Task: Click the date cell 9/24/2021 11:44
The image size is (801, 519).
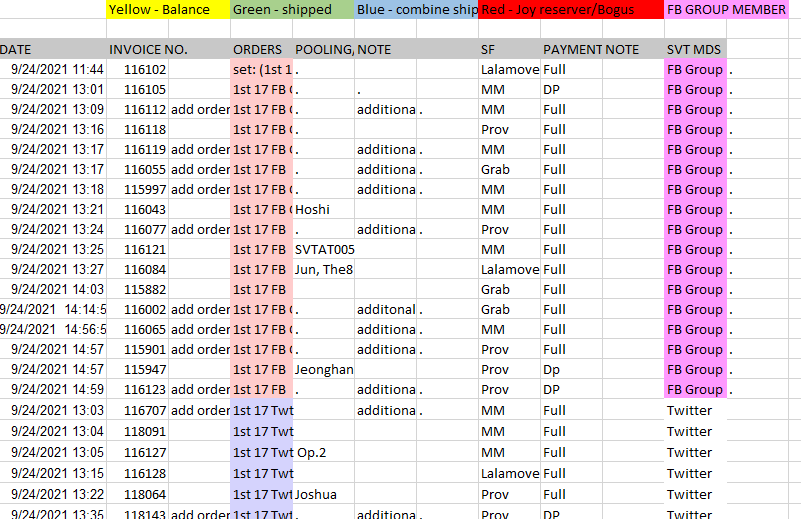Action: (53, 69)
